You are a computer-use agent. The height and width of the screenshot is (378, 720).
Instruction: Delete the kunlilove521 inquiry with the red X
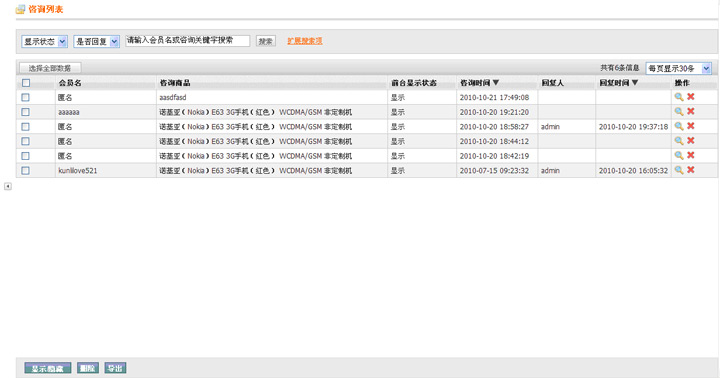[x=691, y=170]
